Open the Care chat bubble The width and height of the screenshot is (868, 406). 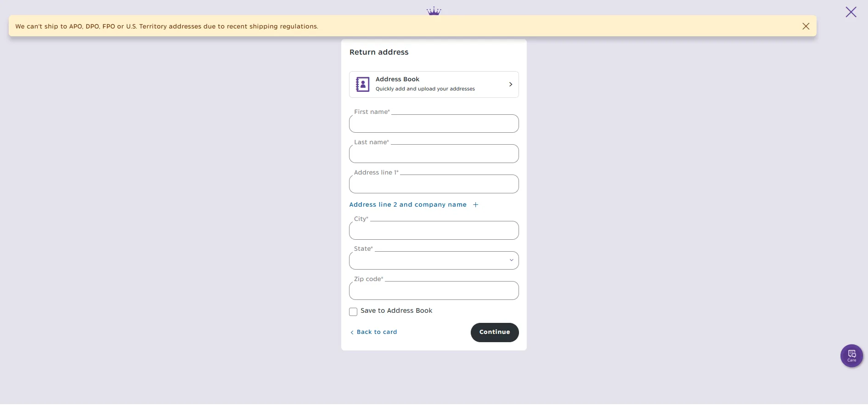pos(851,355)
